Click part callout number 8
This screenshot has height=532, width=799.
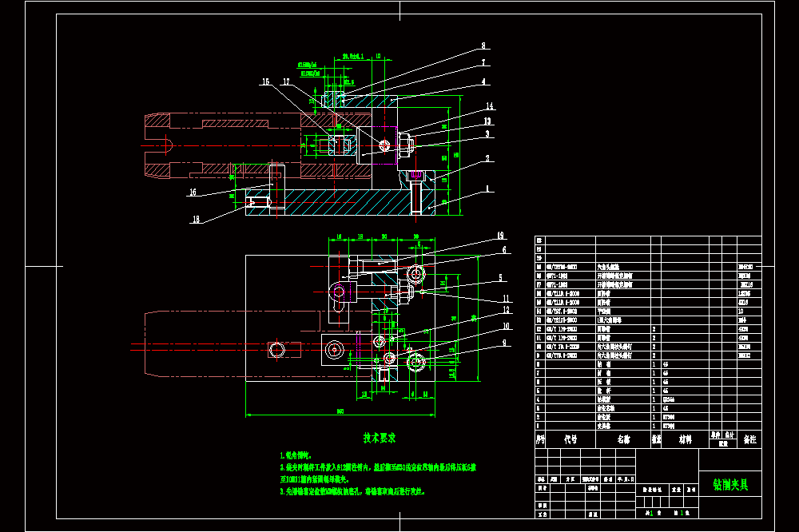[x=483, y=46]
